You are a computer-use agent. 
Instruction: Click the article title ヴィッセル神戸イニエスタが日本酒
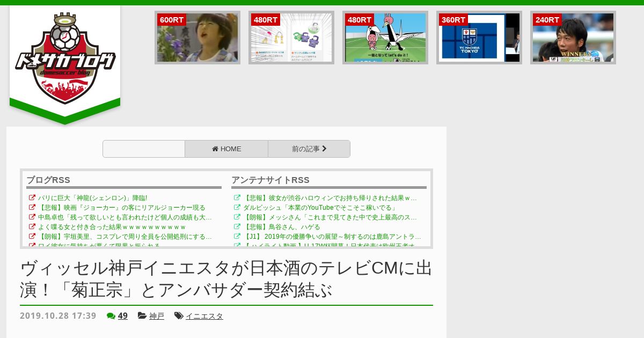tap(226, 278)
